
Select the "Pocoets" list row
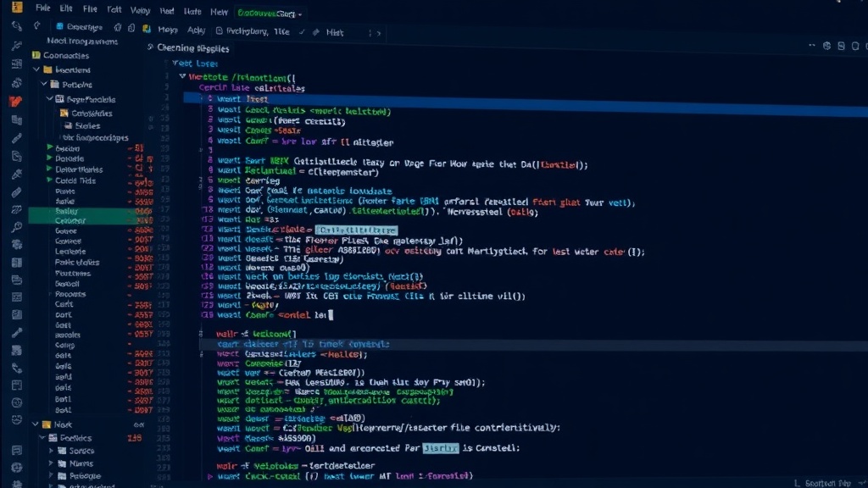click(70, 294)
